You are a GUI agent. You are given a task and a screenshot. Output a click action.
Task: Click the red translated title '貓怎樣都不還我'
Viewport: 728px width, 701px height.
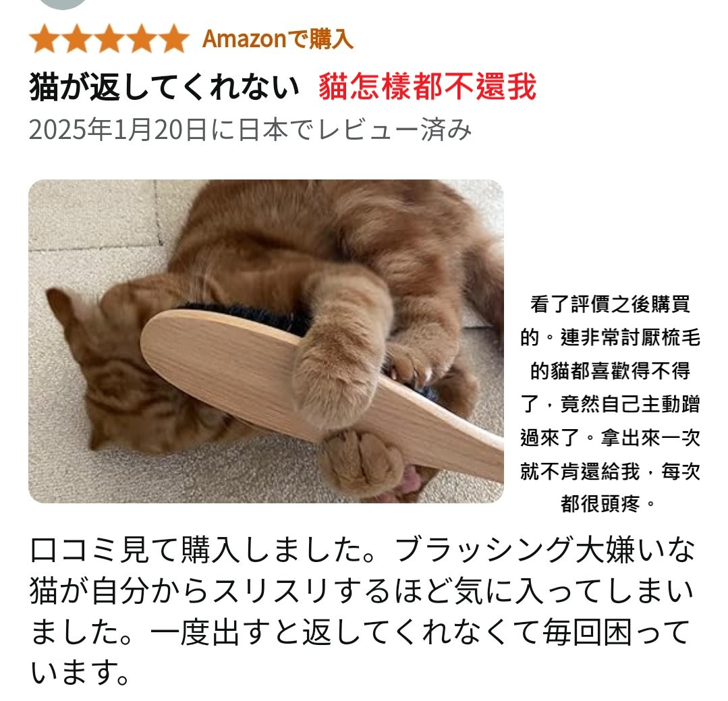(x=427, y=86)
